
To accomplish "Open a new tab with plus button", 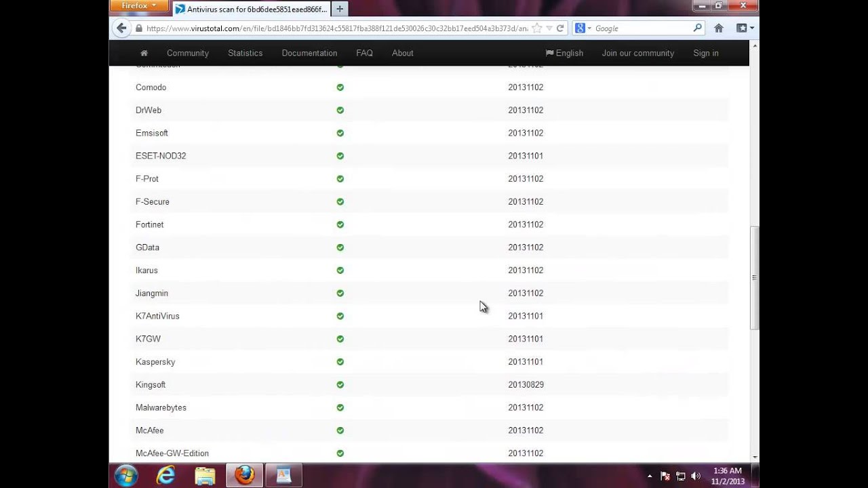I will point(340,9).
